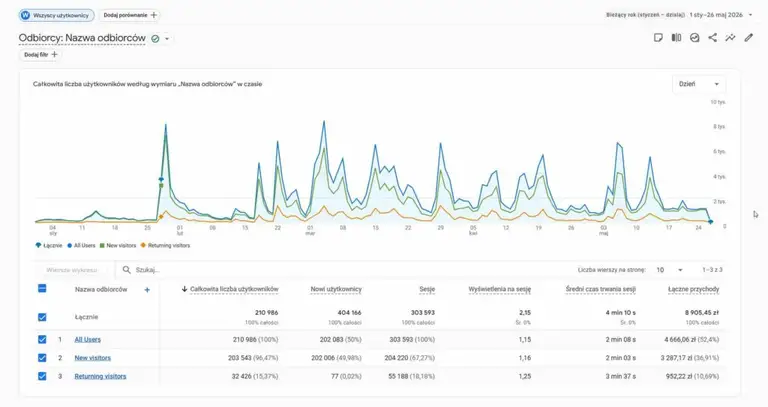Click the 204 220 sessions value
This screenshot has width=768, height=407.
[x=396, y=358]
